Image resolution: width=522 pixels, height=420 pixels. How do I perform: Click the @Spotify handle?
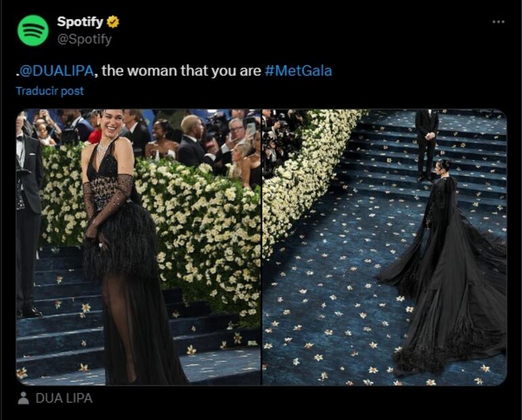point(84,39)
